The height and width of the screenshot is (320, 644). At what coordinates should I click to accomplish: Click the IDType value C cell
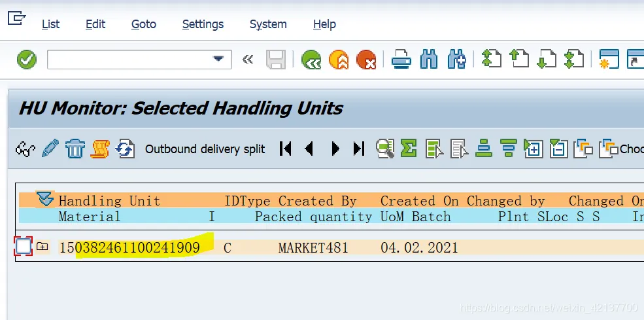[x=227, y=247]
